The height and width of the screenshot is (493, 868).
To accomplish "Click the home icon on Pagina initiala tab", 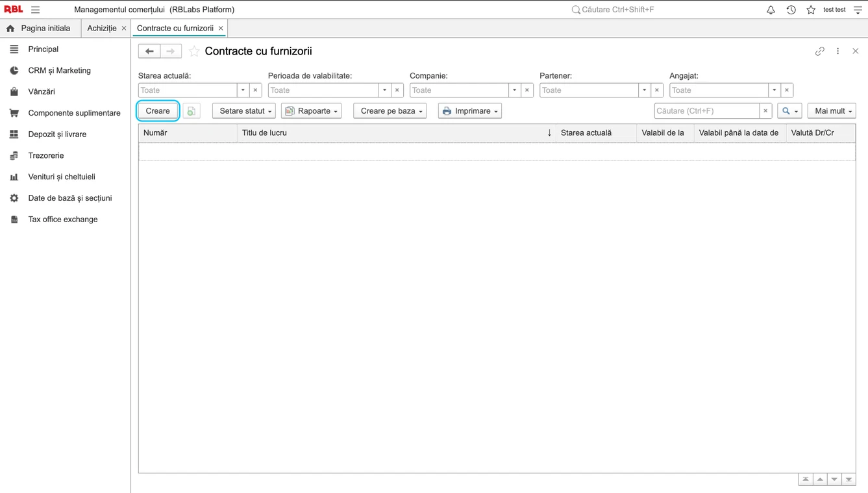I will pos(10,29).
